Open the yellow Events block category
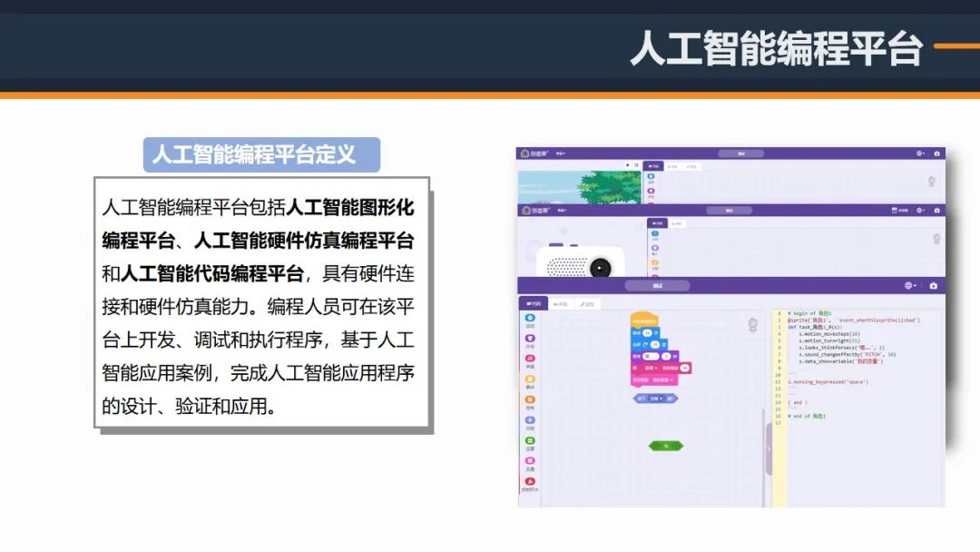The height and width of the screenshot is (552, 980). point(530,380)
